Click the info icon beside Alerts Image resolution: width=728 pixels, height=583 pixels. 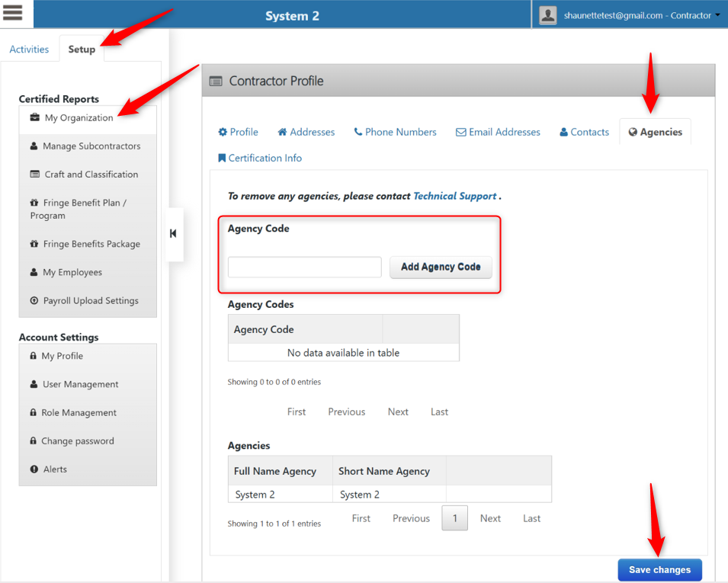pyautogui.click(x=33, y=469)
